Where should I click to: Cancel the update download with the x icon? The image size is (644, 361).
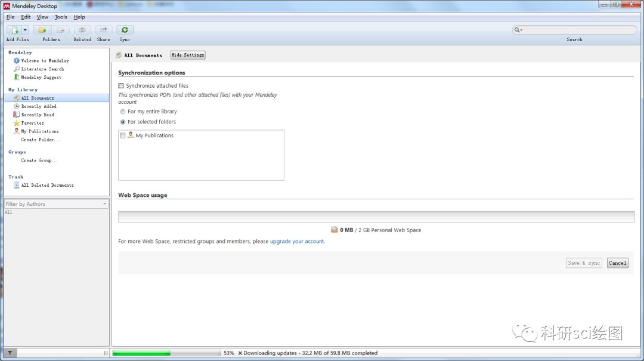tap(240, 353)
